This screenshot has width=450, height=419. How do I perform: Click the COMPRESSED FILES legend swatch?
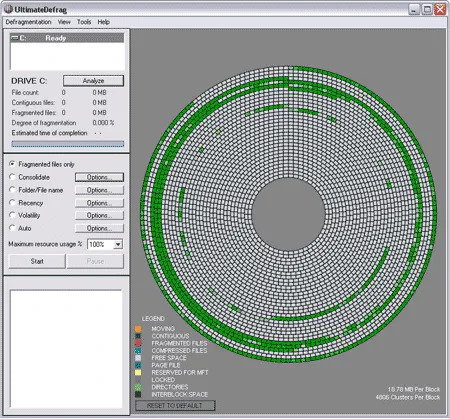tap(138, 351)
